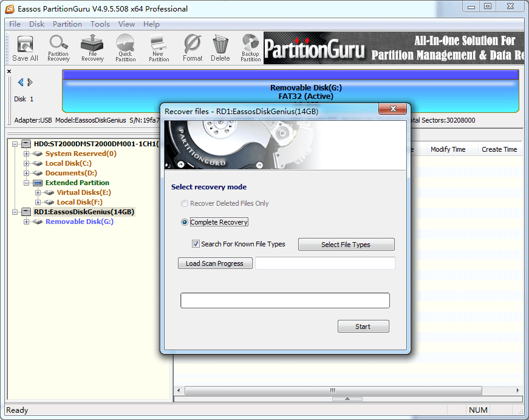Sort by Create Time column header

coord(500,149)
